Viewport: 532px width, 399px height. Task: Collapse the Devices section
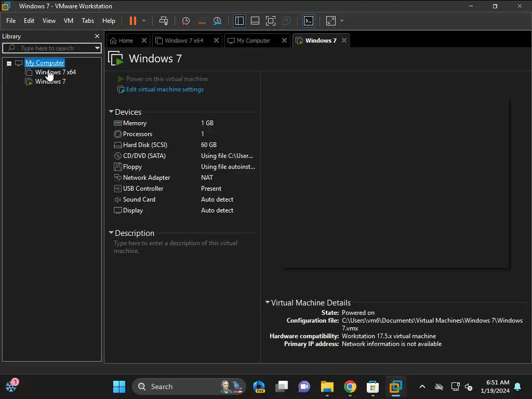click(111, 112)
